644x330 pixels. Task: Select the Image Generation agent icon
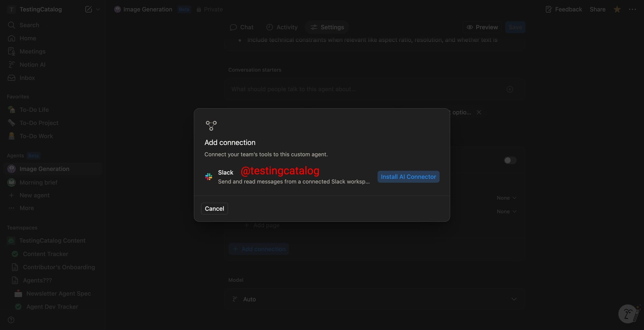click(x=11, y=169)
